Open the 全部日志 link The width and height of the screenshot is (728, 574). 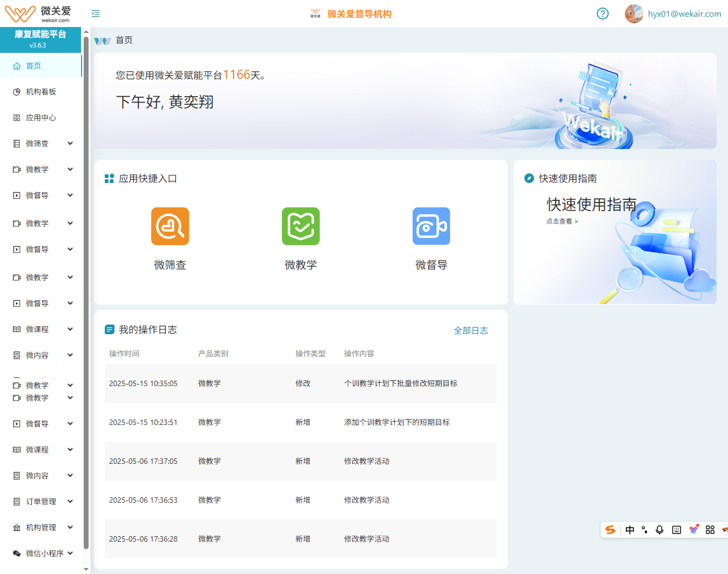point(470,330)
